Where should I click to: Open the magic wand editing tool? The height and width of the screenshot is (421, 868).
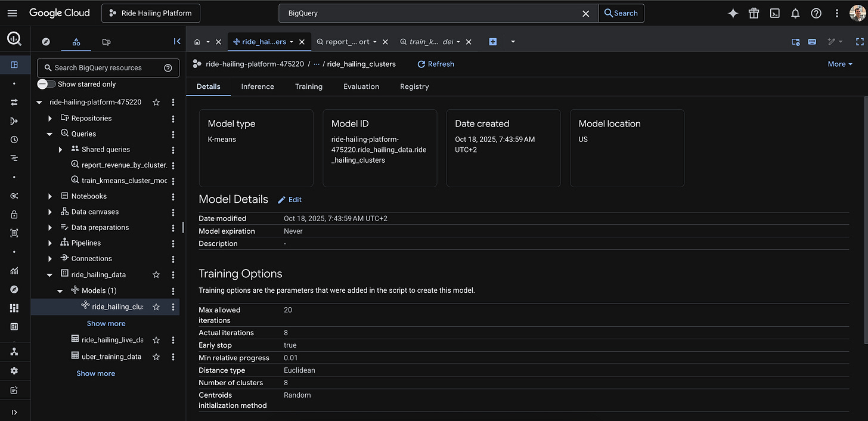(x=832, y=41)
